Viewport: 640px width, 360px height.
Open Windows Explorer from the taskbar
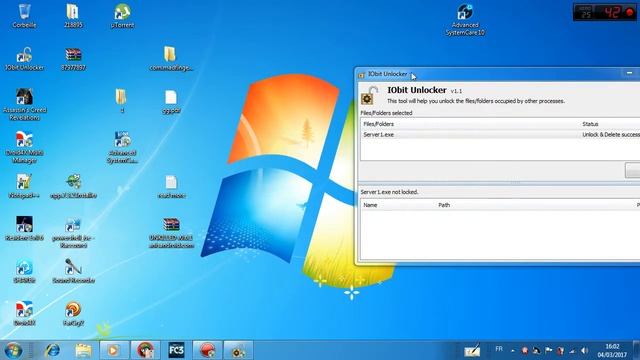pos(83,350)
